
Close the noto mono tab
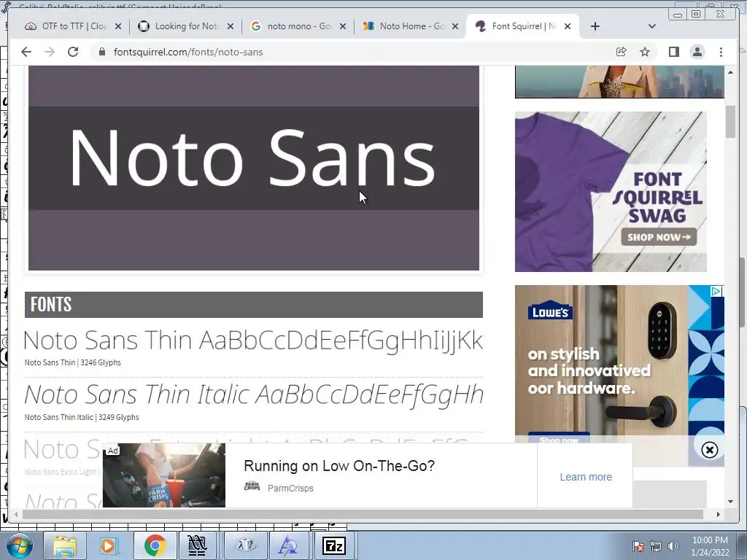(343, 26)
